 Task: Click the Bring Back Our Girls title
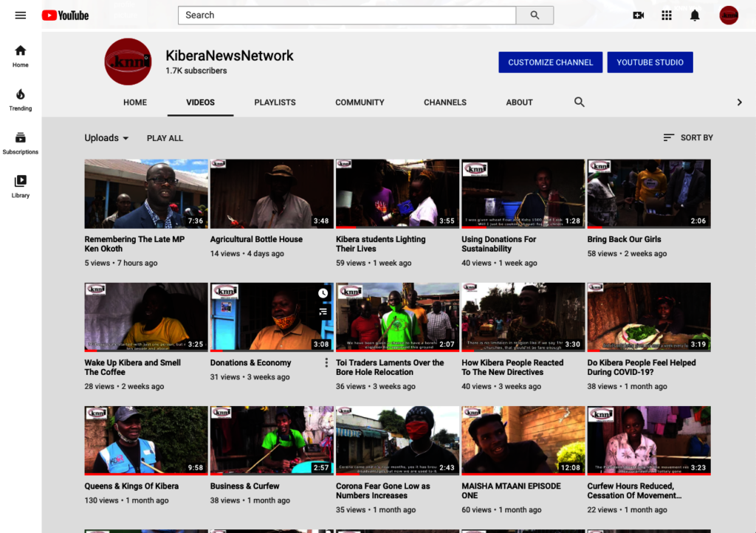(x=624, y=239)
